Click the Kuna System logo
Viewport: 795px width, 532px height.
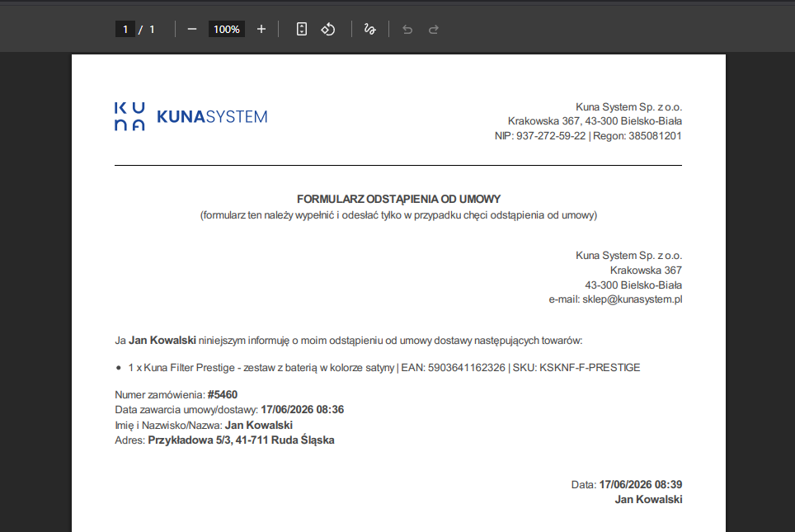tap(191, 116)
